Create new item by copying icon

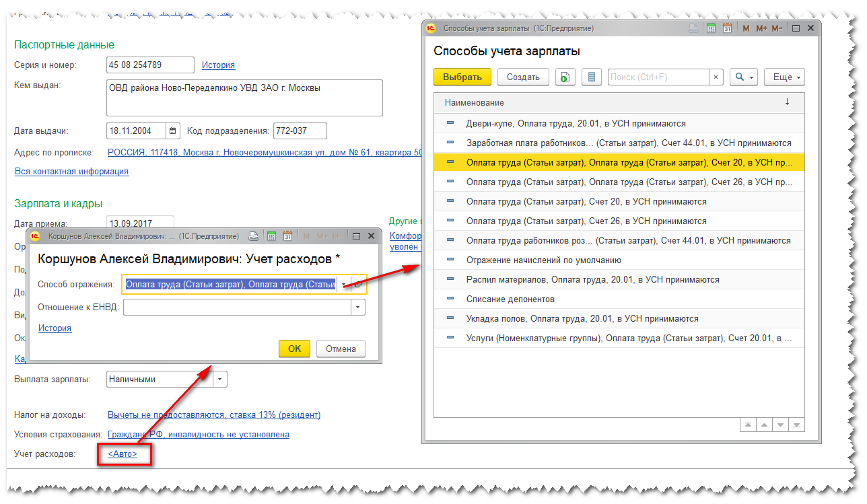(565, 77)
